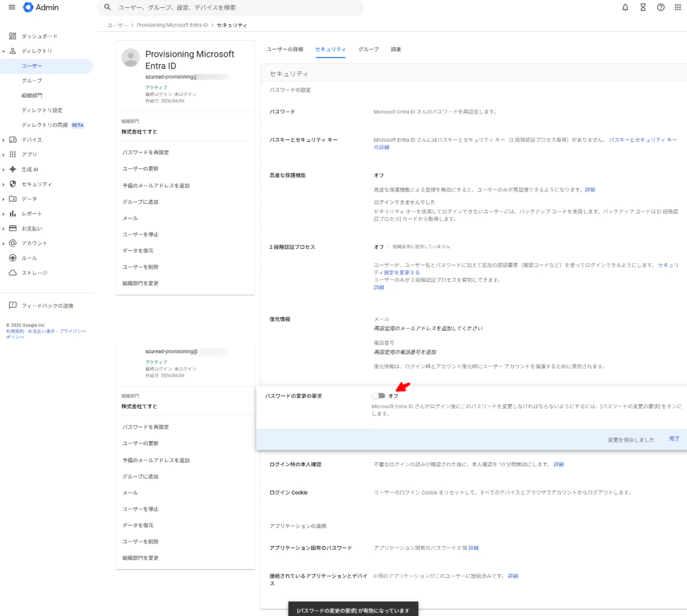Open 詳細 link under 高度な保護機能

coord(590,189)
